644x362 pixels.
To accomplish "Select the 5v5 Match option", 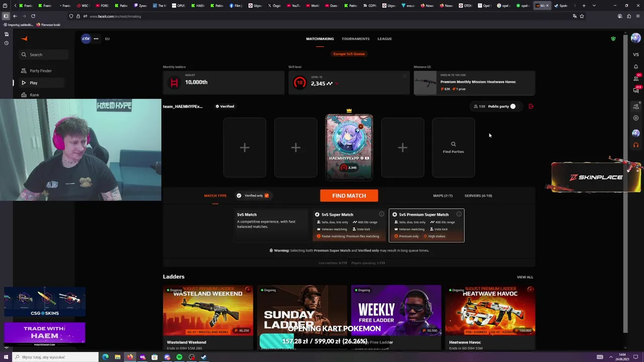I will coord(271,225).
